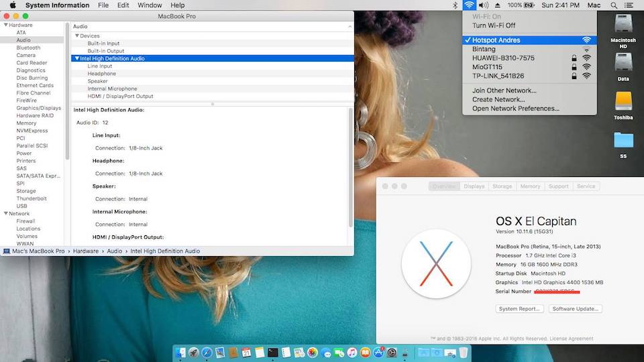Click the sidebar vertical scrollbar
Screen dimensions: 644x362
coord(67,92)
